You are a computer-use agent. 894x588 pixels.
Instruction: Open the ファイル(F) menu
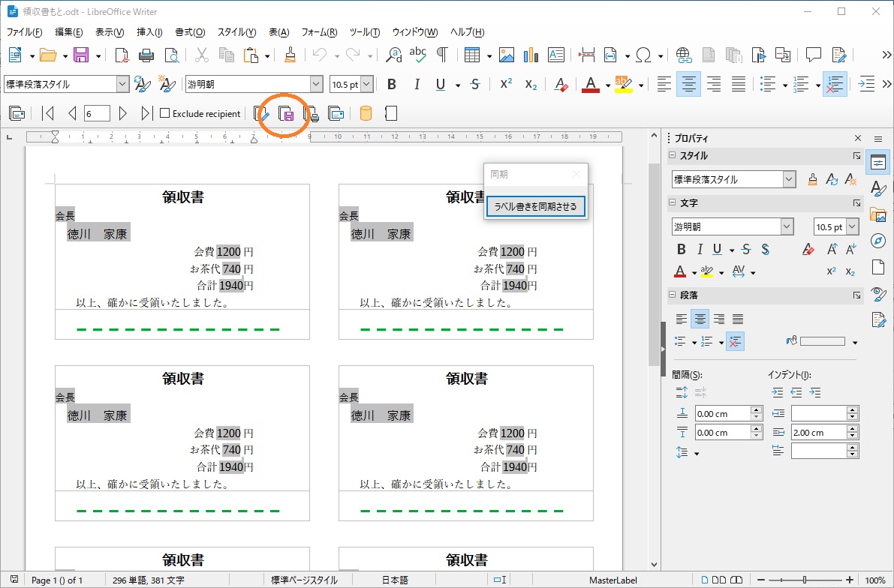(x=24, y=32)
